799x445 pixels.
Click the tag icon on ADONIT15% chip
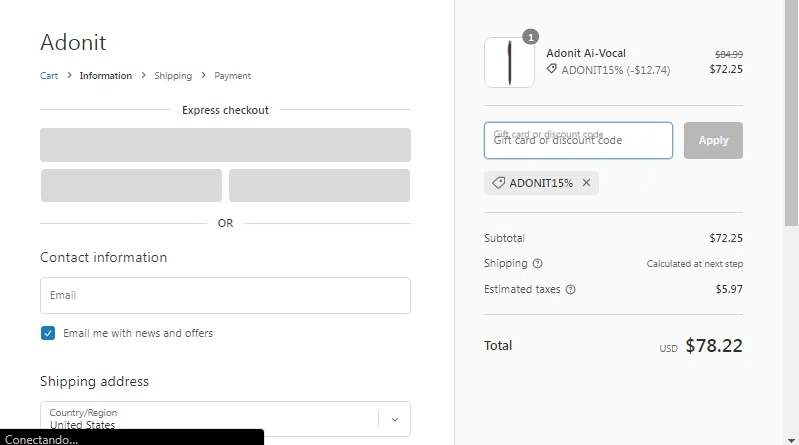[x=498, y=183]
